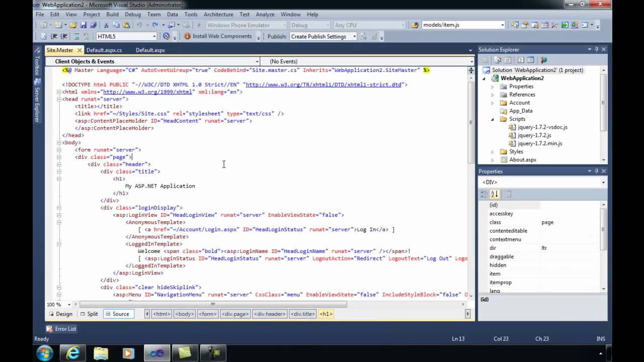
Task: Click the Windows Start button
Action: 44,353
